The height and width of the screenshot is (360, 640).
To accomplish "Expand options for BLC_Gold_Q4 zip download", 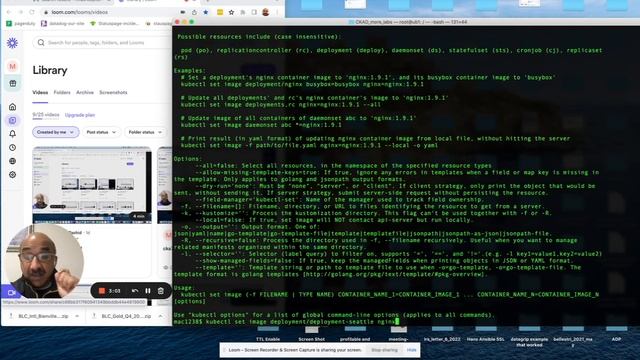I will tap(160, 316).
